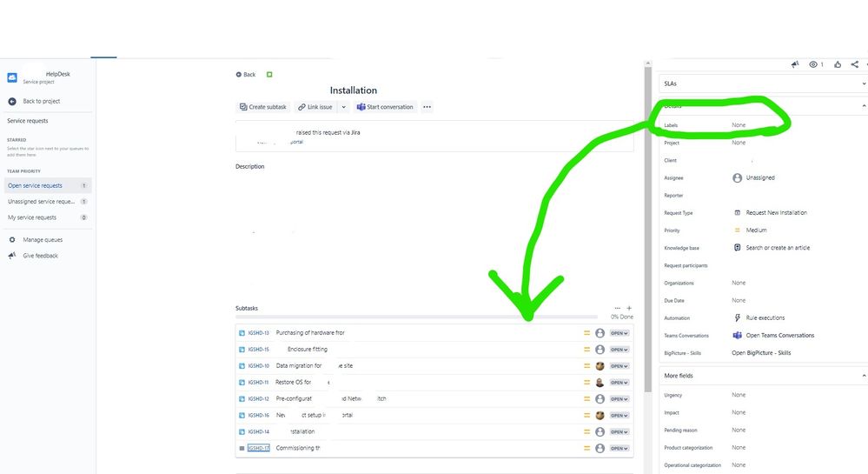Click the plus icon to add a subtask

pos(629,308)
